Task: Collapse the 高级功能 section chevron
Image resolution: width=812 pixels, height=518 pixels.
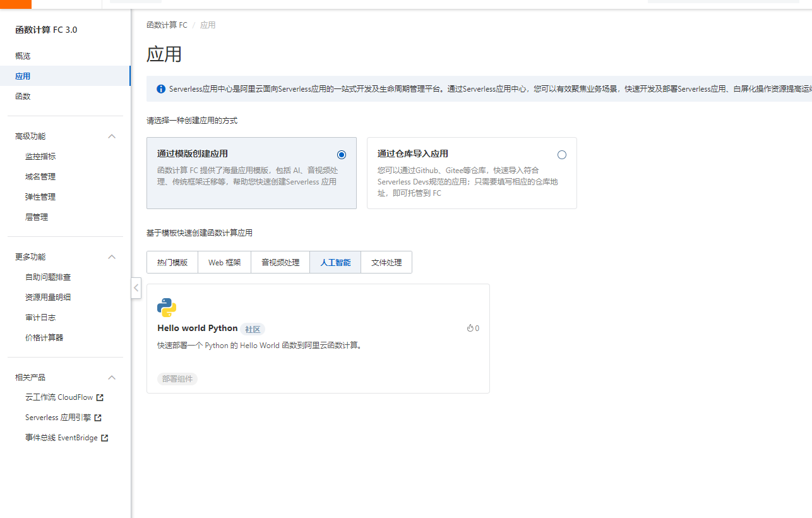Action: tap(112, 136)
